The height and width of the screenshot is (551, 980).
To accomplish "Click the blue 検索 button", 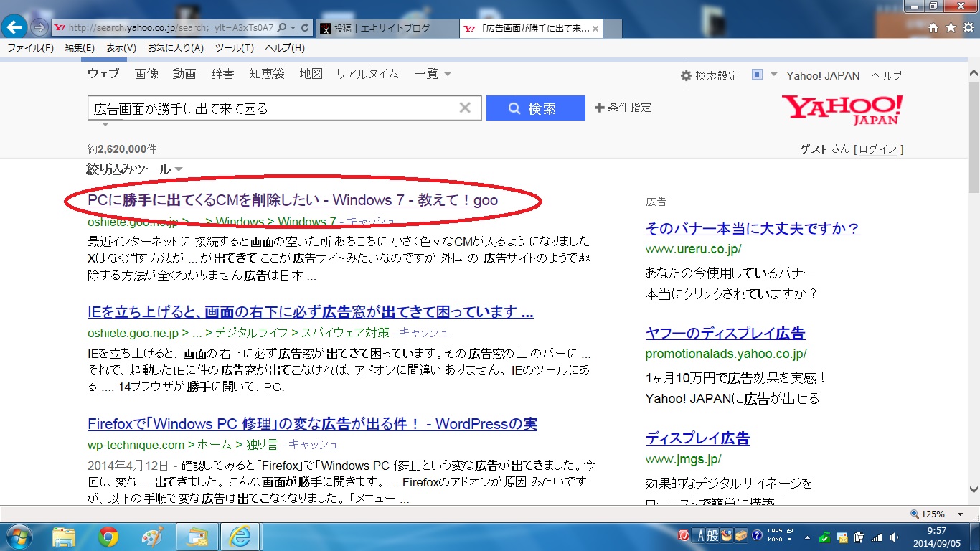I will pos(536,108).
